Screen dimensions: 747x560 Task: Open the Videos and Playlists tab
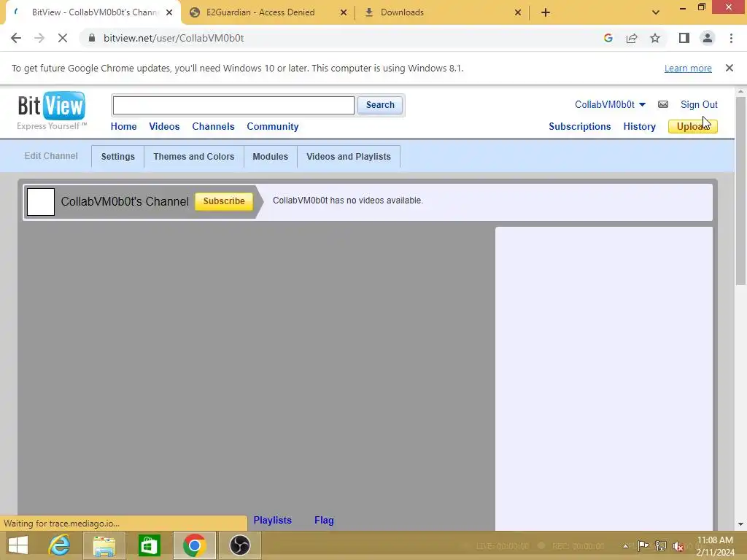[348, 157]
